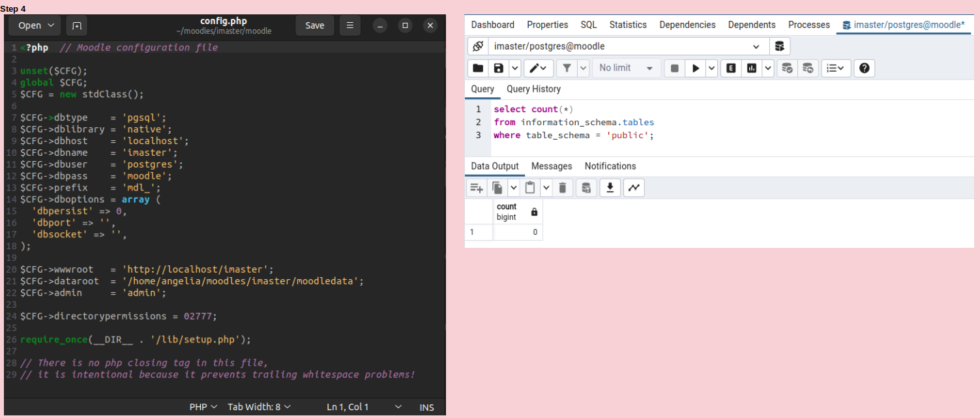This screenshot has width=980, height=418.
Task: Click the Save data changes icon
Action: [586, 188]
